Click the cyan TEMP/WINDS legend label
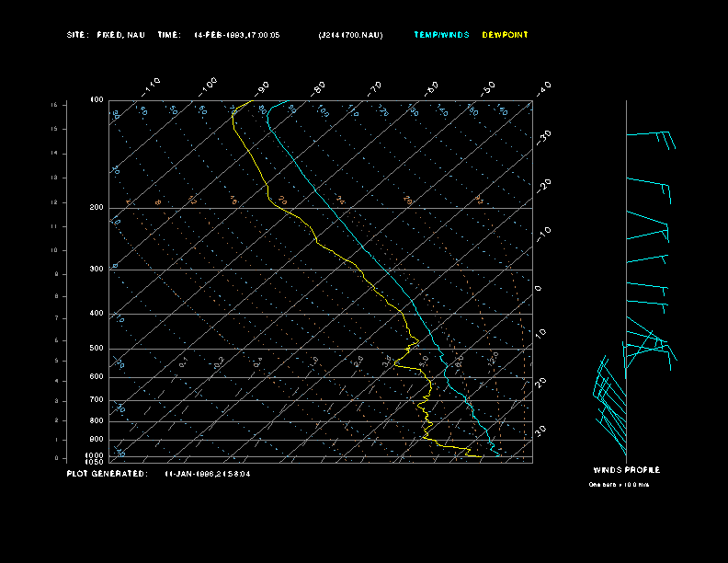This screenshot has height=563, width=728. (441, 35)
